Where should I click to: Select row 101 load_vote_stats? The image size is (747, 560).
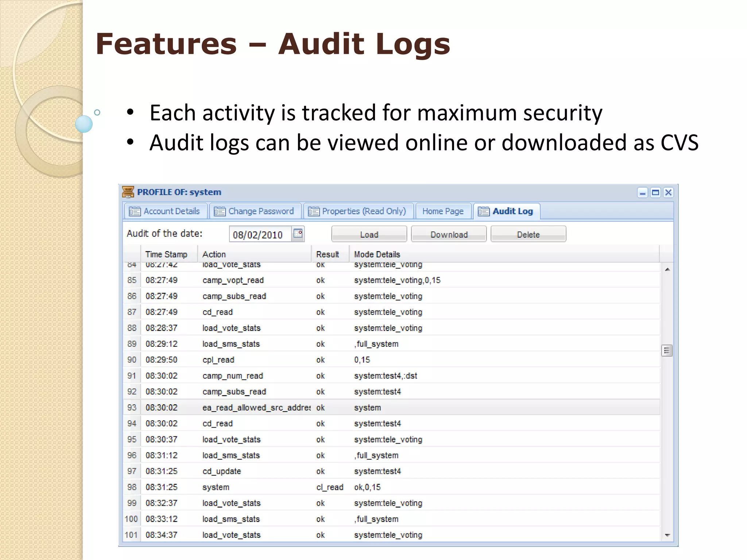392,535
